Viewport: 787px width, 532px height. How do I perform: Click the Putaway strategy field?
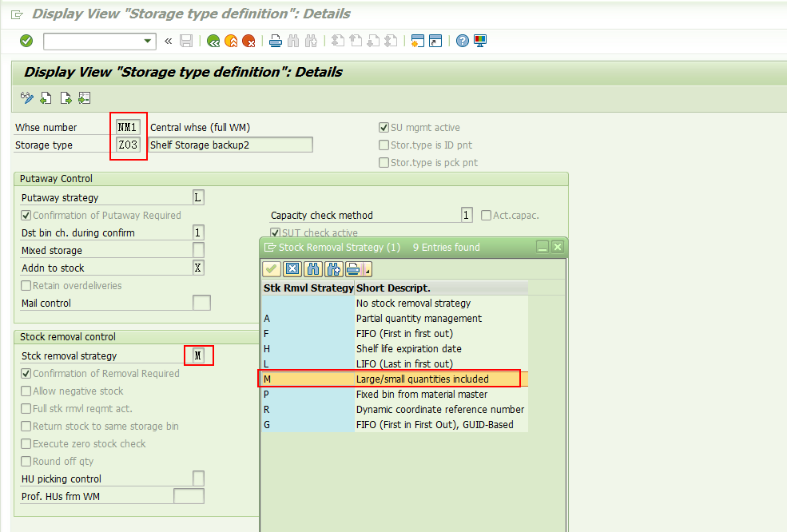tap(198, 198)
